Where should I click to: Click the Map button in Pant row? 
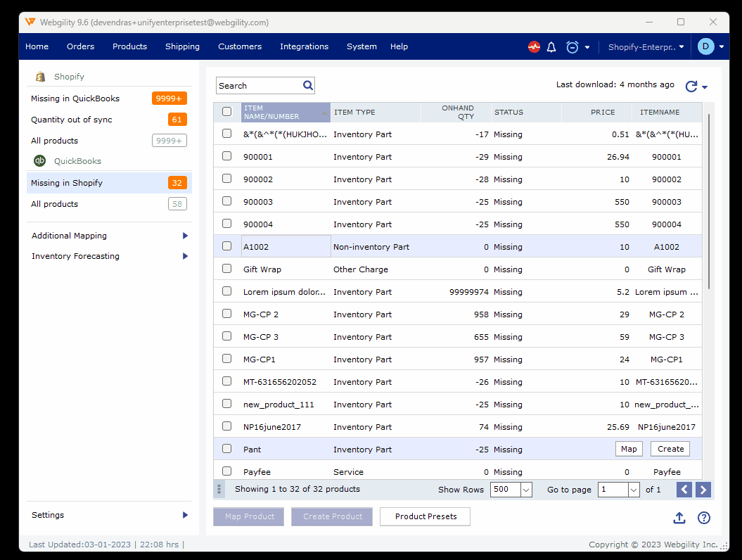(629, 449)
